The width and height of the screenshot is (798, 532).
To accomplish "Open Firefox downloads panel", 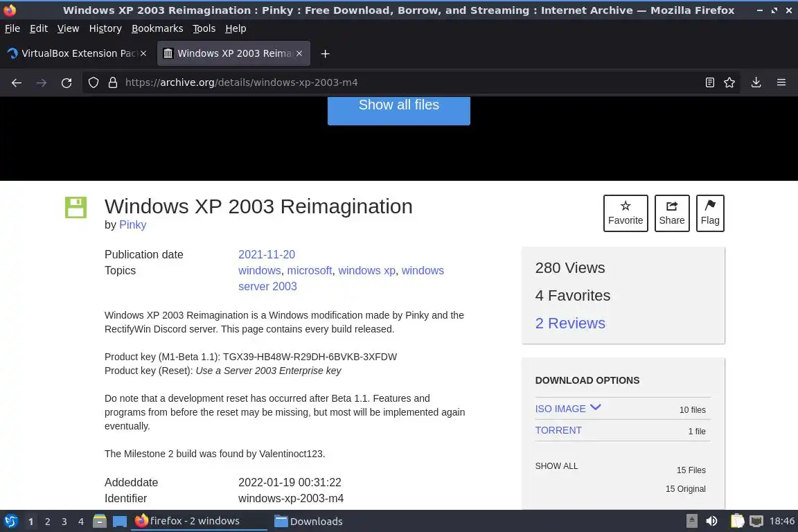I will pyautogui.click(x=756, y=82).
